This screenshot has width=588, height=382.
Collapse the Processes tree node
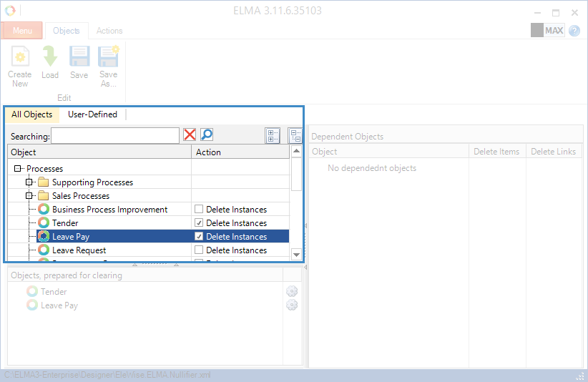coord(17,169)
